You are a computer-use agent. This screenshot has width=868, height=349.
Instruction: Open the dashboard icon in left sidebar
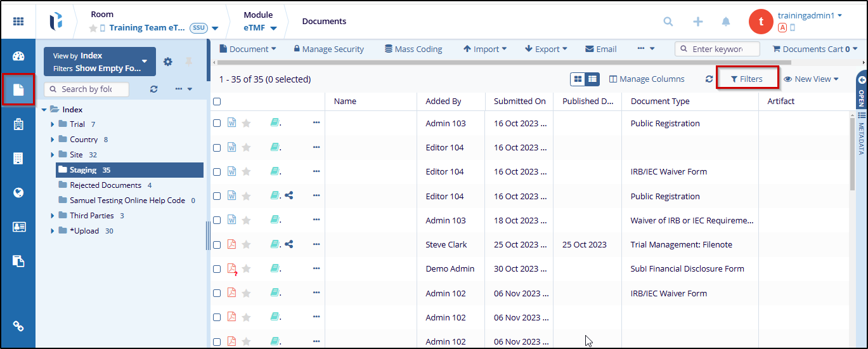pyautogui.click(x=18, y=56)
